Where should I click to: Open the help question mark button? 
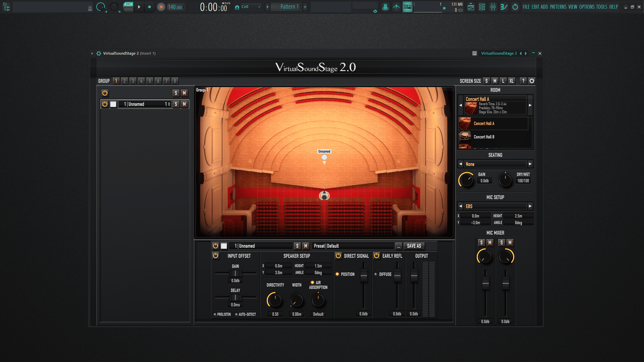click(523, 81)
